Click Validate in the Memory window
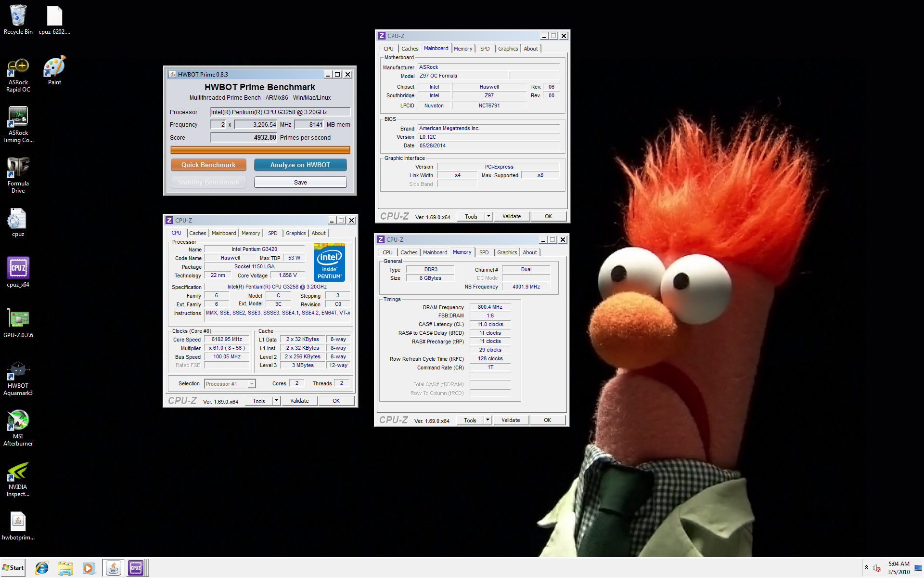This screenshot has width=924, height=578. tap(511, 420)
